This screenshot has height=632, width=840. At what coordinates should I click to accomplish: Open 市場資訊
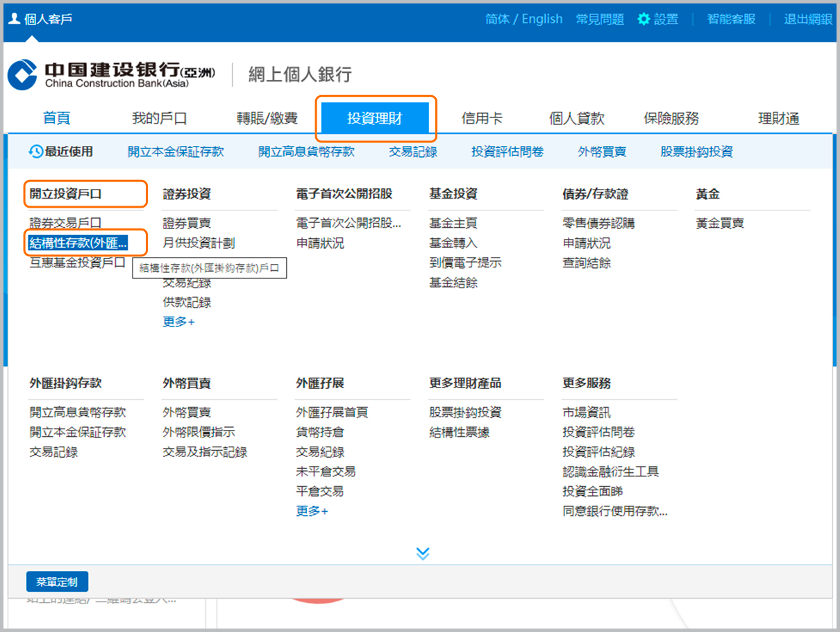click(587, 413)
